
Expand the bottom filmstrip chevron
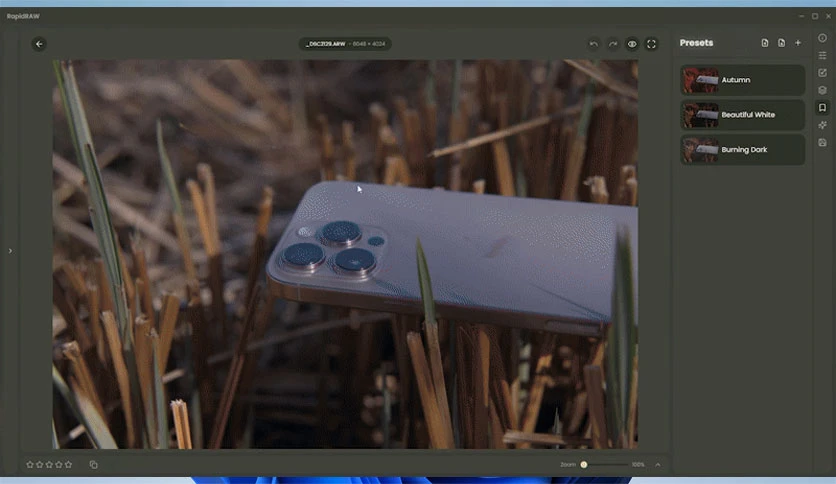tap(658, 465)
